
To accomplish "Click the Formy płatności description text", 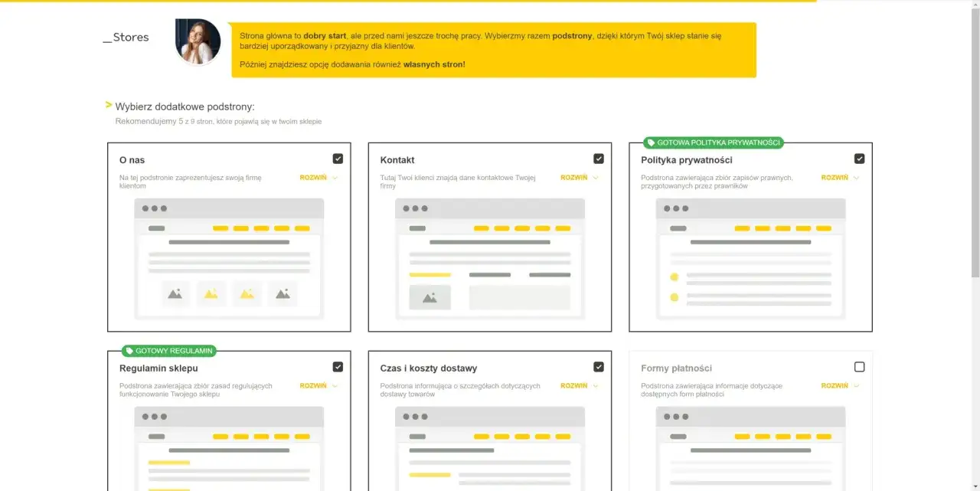I will tap(711, 390).
